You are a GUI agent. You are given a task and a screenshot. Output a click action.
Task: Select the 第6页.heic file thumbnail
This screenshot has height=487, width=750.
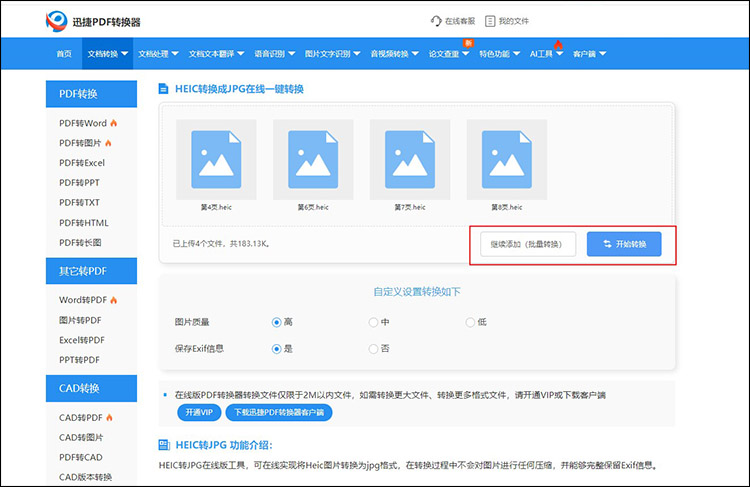(x=313, y=159)
